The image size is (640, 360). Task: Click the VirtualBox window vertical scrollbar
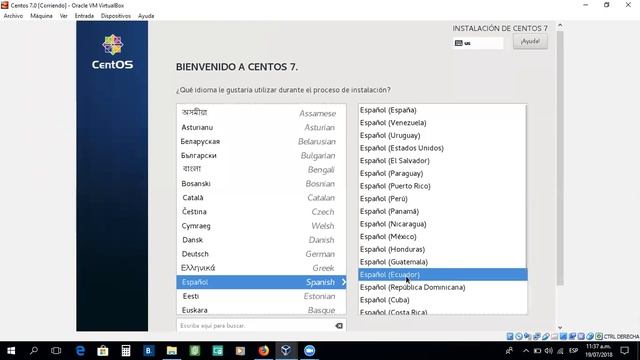560,157
